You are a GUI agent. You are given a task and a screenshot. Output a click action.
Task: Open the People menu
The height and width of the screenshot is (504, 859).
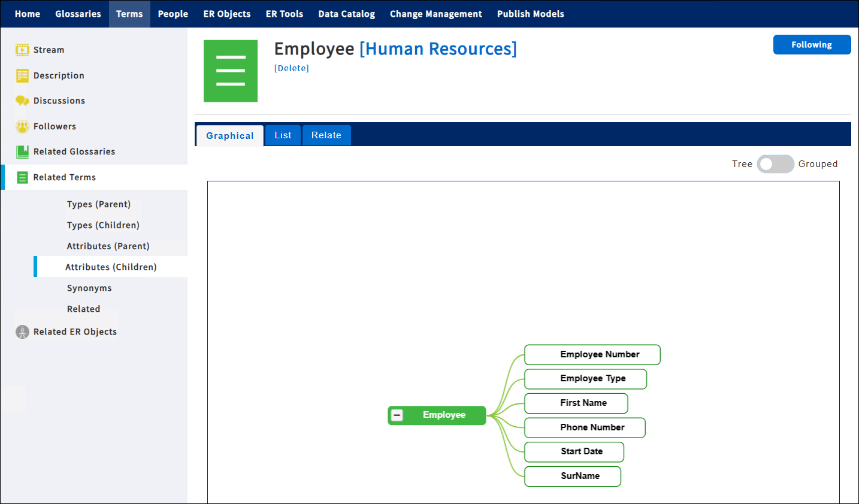(x=173, y=14)
